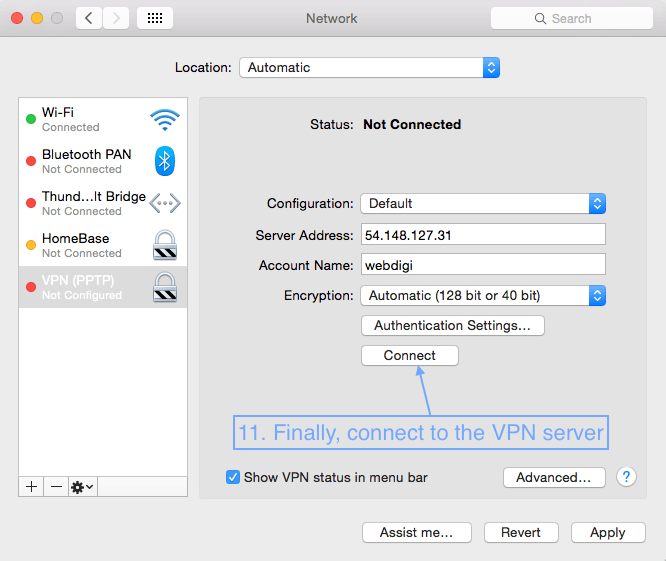Viewport: 666px width, 561px height.
Task: Click the Connect button
Action: [x=409, y=355]
